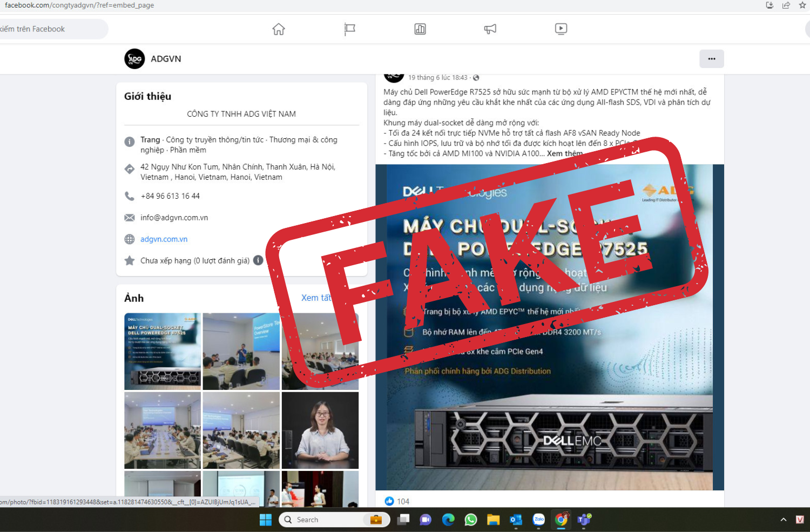This screenshot has height=532, width=810.
Task: Click the Ads megaphone icon
Action: (x=490, y=29)
